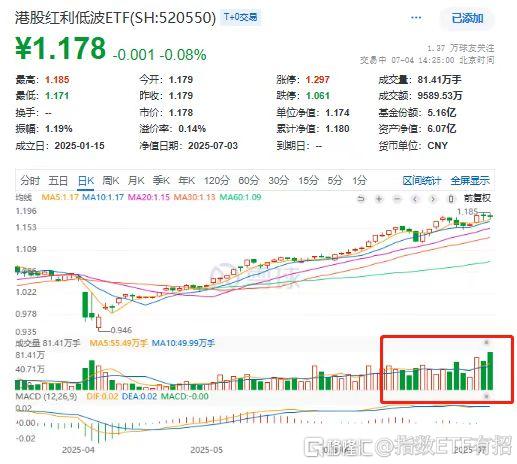Viewport: 517px width, 464px height.
Task: Click the toolbar icon left of 前复权
Action: pos(451,199)
